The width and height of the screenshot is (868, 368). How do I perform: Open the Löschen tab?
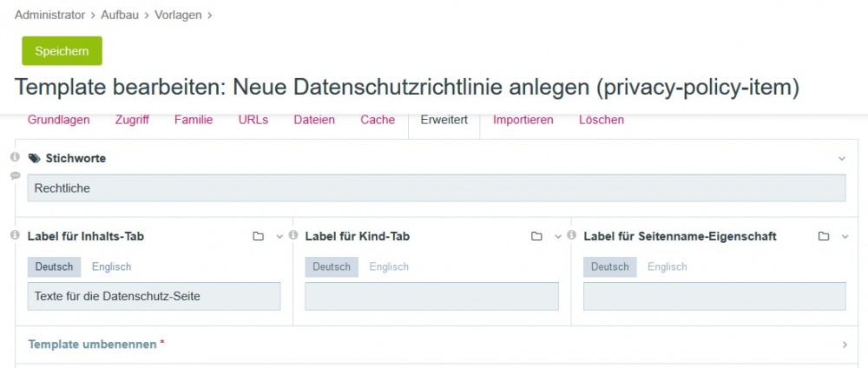(602, 120)
